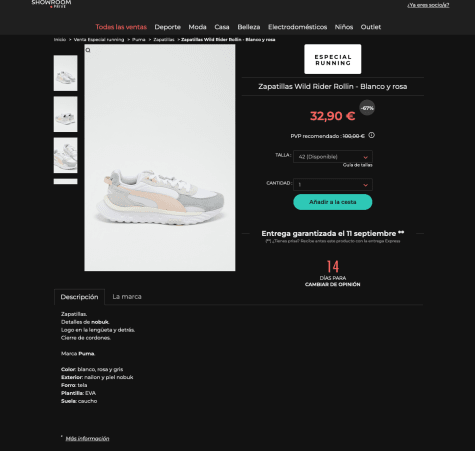Viewport: 475px width, 451px height.
Task: Go to Puma in the breadcrumb
Action: click(139, 40)
